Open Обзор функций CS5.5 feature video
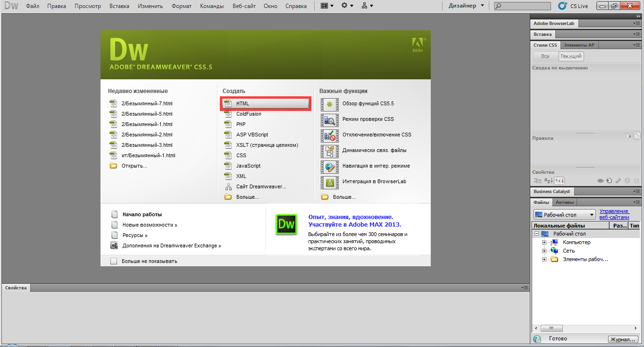 pyautogui.click(x=358, y=103)
